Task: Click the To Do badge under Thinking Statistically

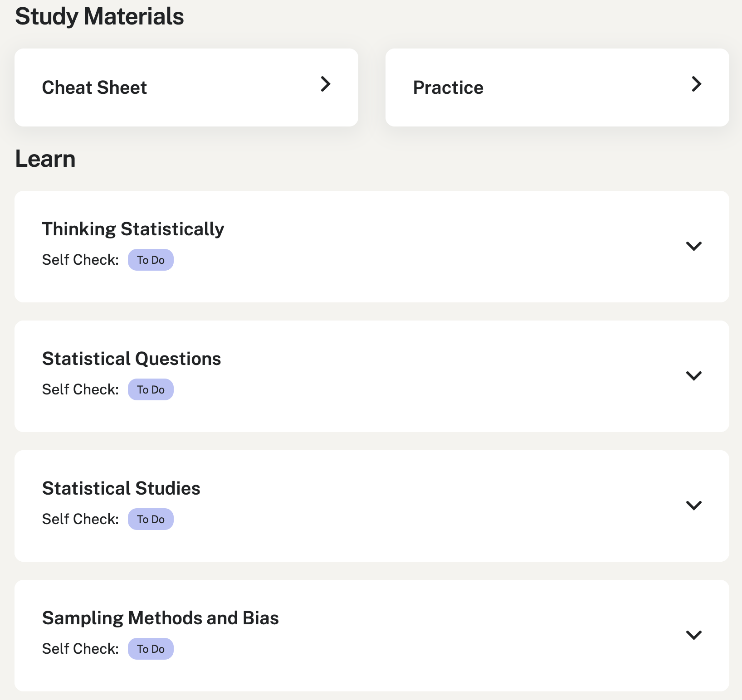Action: pos(151,260)
